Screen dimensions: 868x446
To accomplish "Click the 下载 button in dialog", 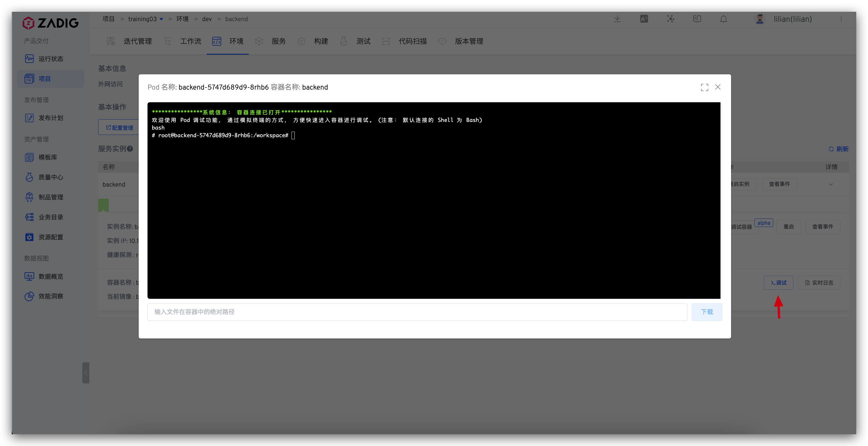I will coord(707,312).
